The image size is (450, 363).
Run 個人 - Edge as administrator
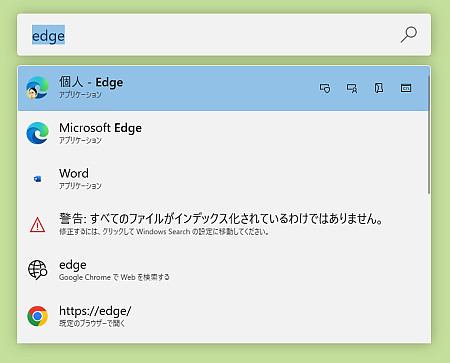pyautogui.click(x=325, y=88)
